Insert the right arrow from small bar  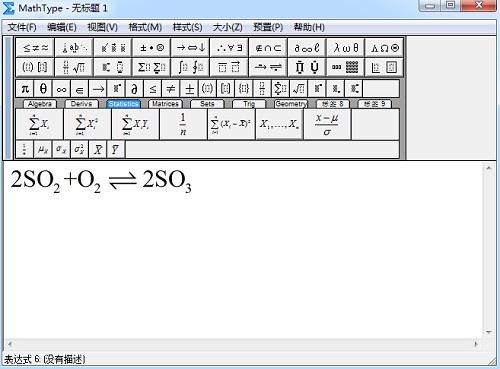(98, 89)
